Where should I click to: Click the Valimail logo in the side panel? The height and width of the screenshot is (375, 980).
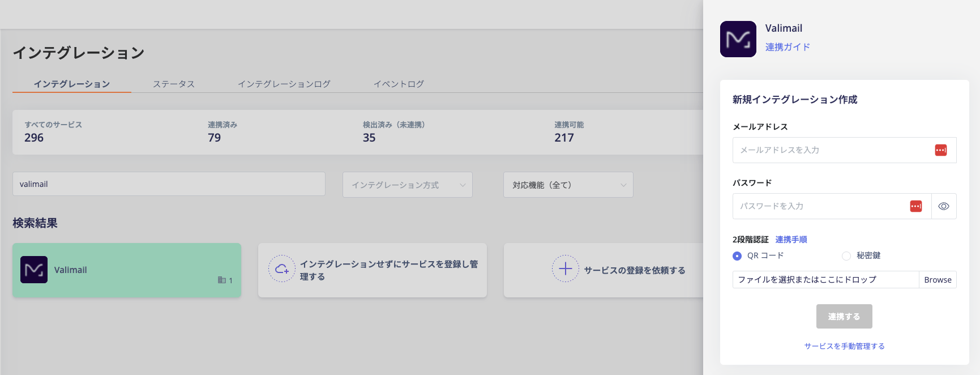pyautogui.click(x=738, y=39)
